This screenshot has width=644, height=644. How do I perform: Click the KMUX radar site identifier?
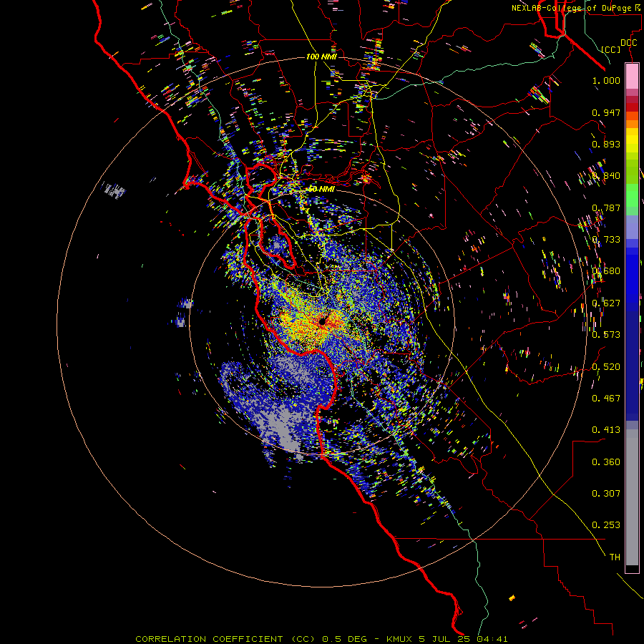point(399,639)
